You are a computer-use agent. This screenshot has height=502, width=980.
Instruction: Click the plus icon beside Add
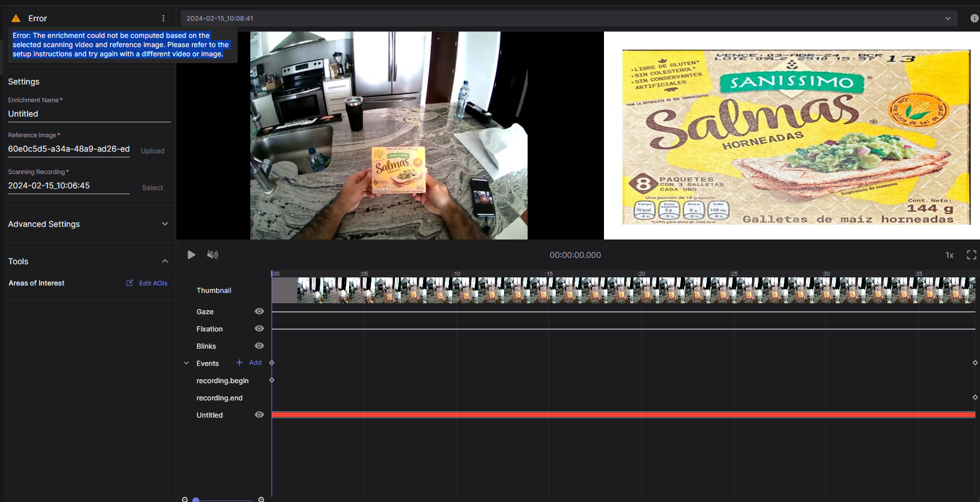tap(239, 362)
